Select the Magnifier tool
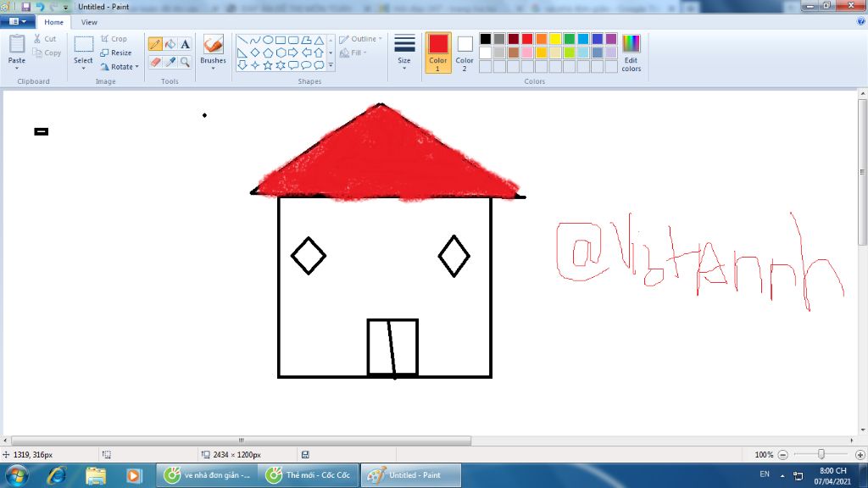Viewport: 868px width, 488px height. [x=185, y=62]
